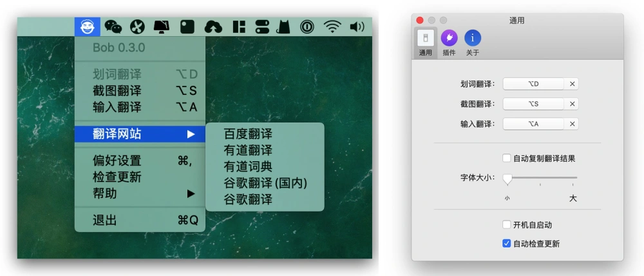Click the volume speaker icon
The width and height of the screenshot is (644, 276).
pyautogui.click(x=357, y=26)
